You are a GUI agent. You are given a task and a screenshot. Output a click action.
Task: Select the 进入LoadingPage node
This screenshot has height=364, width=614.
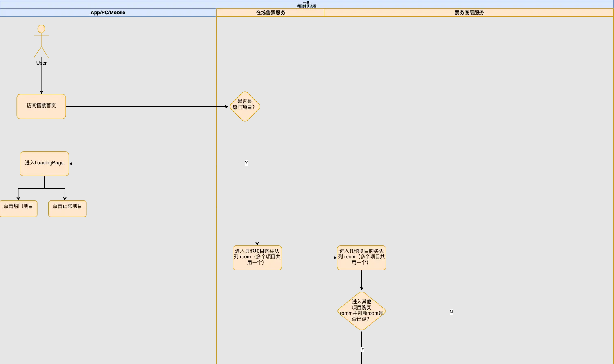[x=44, y=164]
